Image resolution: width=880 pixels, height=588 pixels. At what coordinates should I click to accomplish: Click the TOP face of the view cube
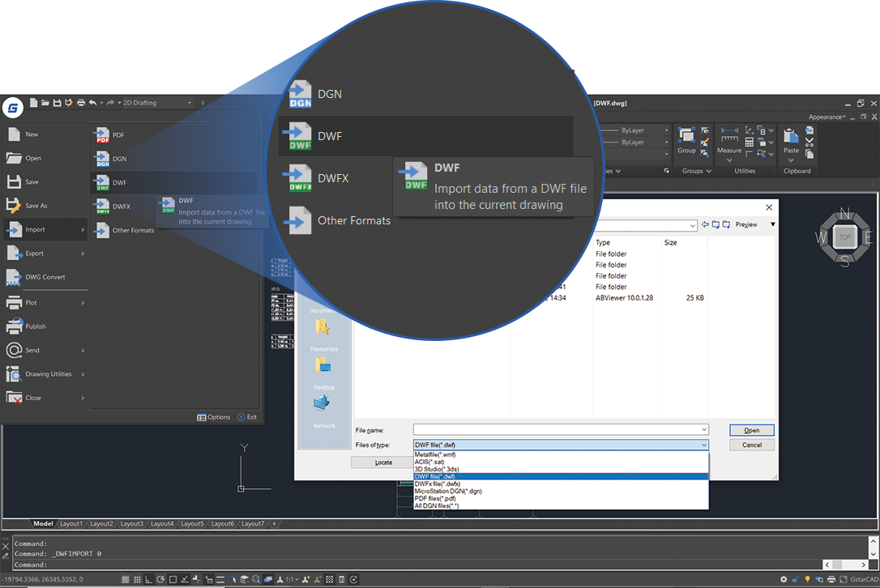coord(844,237)
